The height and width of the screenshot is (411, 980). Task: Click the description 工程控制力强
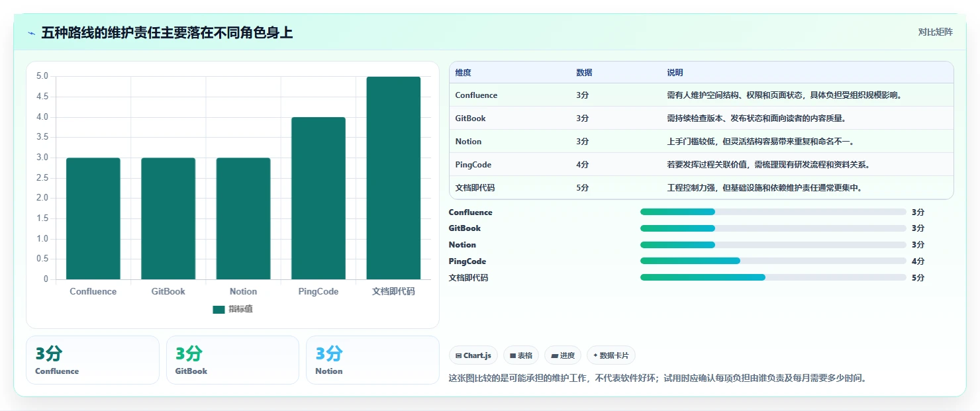tap(764, 188)
